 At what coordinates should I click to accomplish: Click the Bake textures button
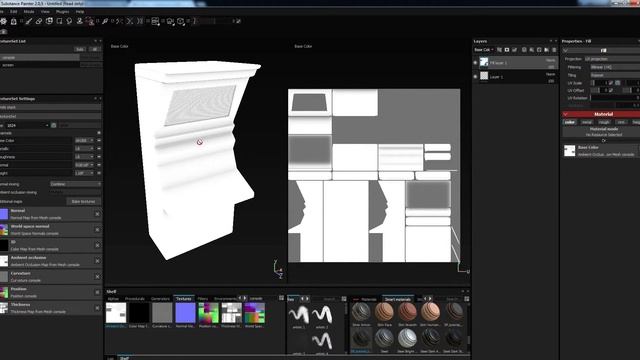[x=83, y=202]
